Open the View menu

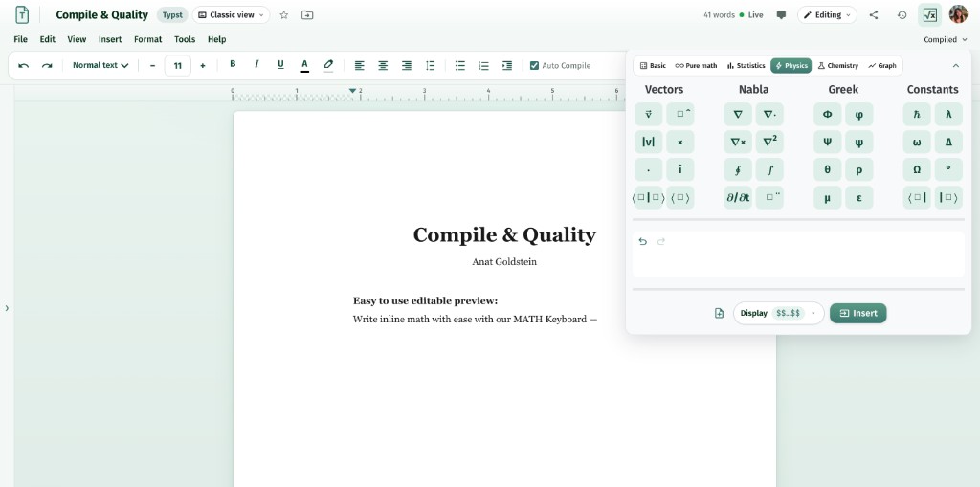tap(77, 39)
